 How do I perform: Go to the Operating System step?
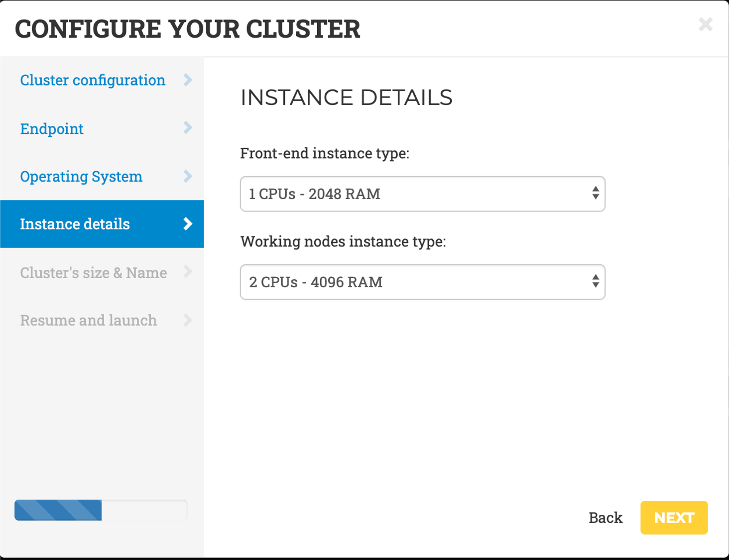(81, 176)
